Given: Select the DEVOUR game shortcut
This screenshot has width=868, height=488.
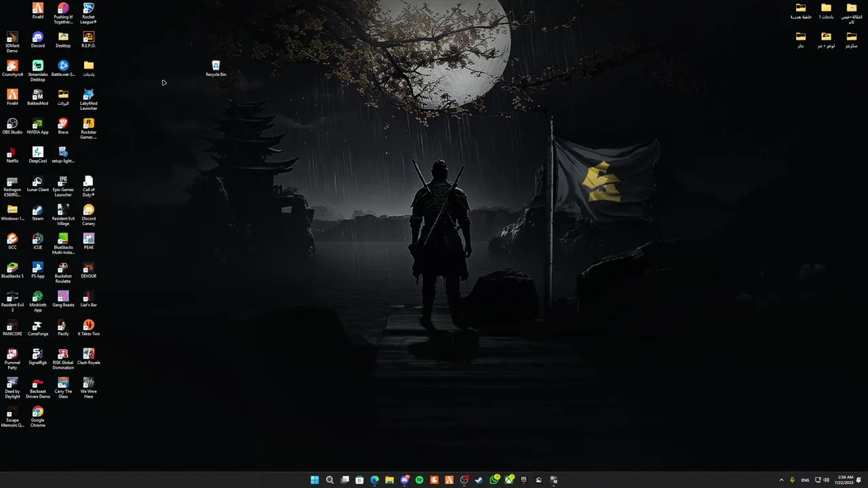Looking at the screenshot, I should (88, 270).
